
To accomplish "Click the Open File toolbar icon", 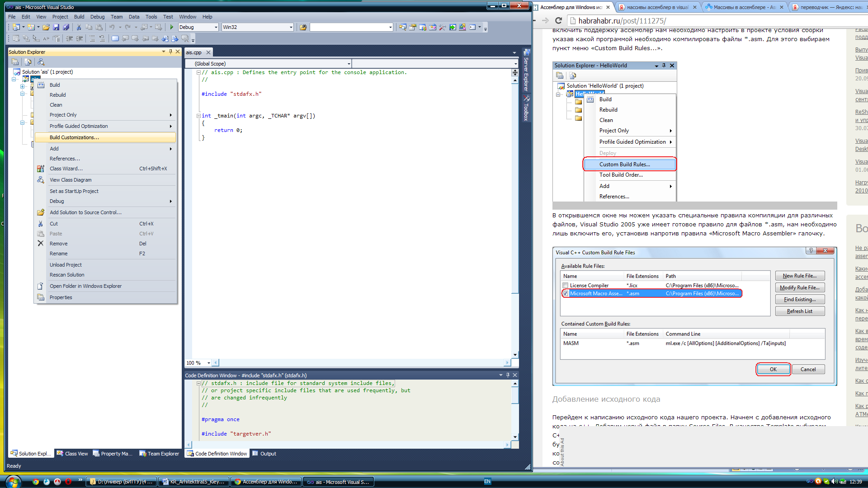I will [x=46, y=27].
